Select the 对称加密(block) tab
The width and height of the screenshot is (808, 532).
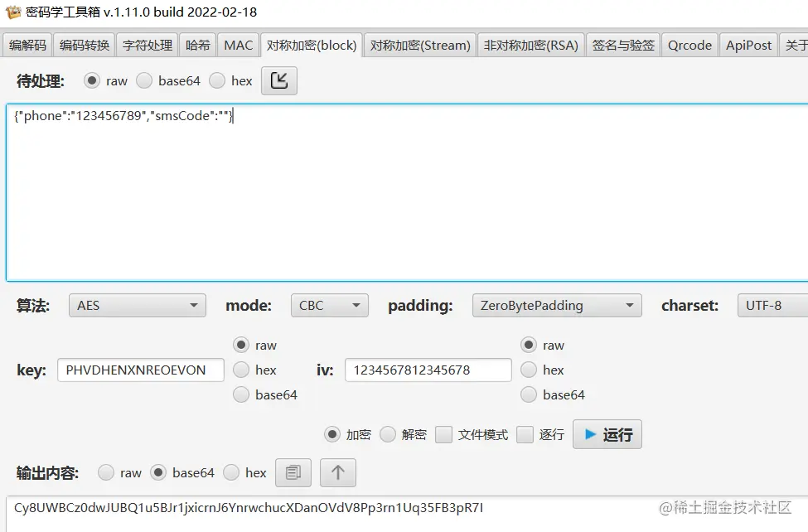(x=312, y=46)
